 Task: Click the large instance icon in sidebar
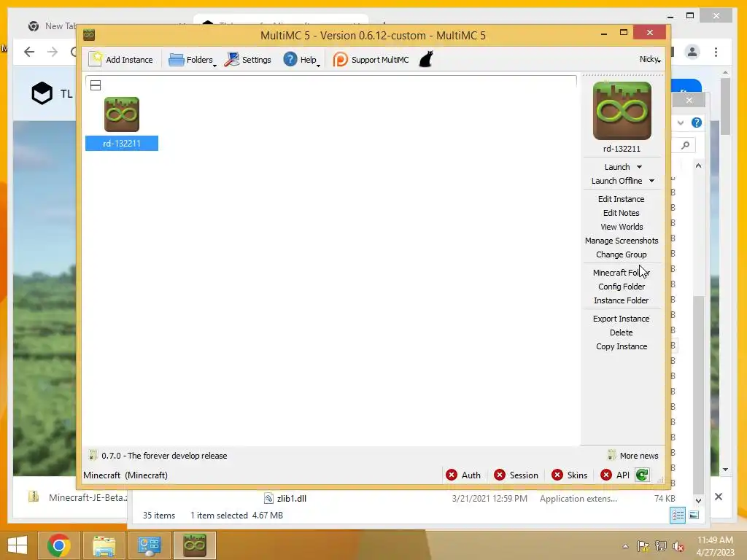(x=622, y=111)
